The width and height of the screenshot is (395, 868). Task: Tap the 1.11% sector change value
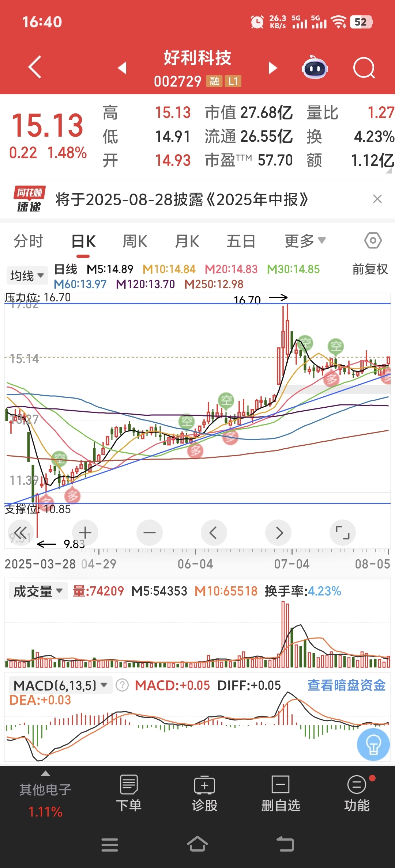point(45,812)
